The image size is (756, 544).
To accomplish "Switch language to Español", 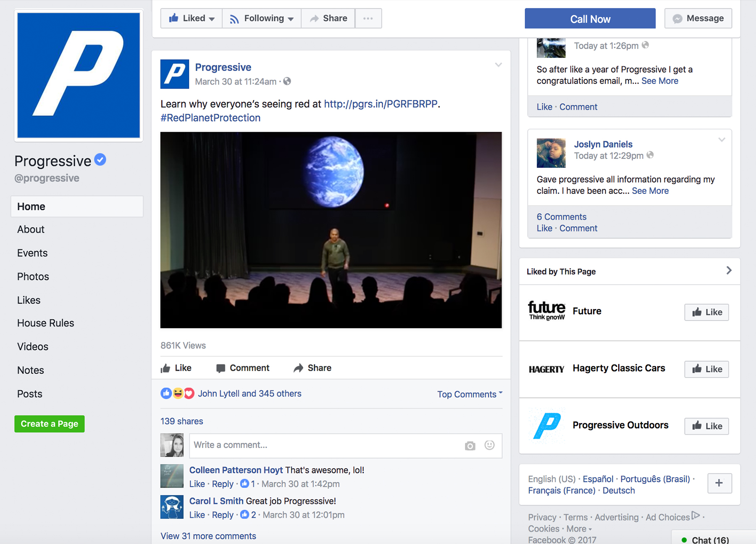I will (x=598, y=479).
